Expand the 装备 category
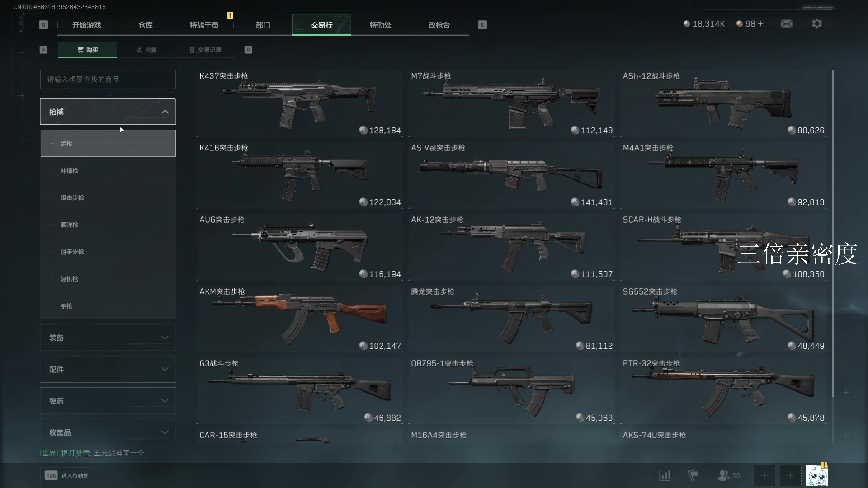Screen dimensions: 868x488 (108, 338)
